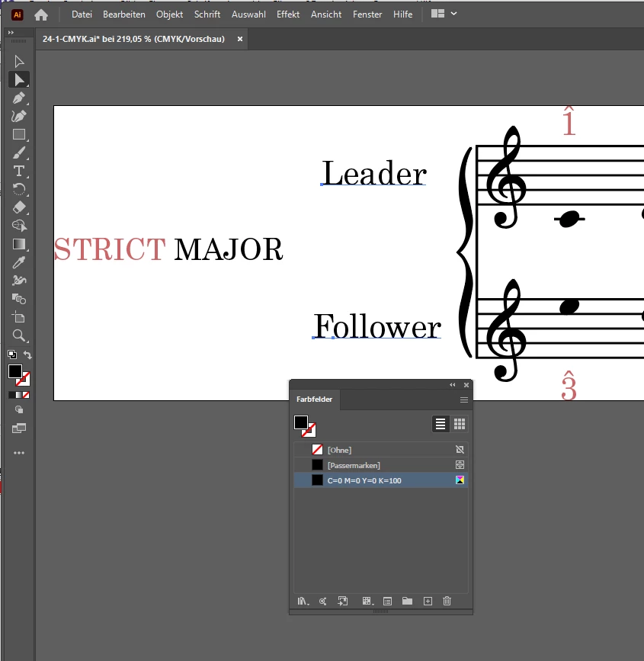The width and height of the screenshot is (644, 661).
Task: Open the Swatch Libraries menu
Action: (303, 601)
